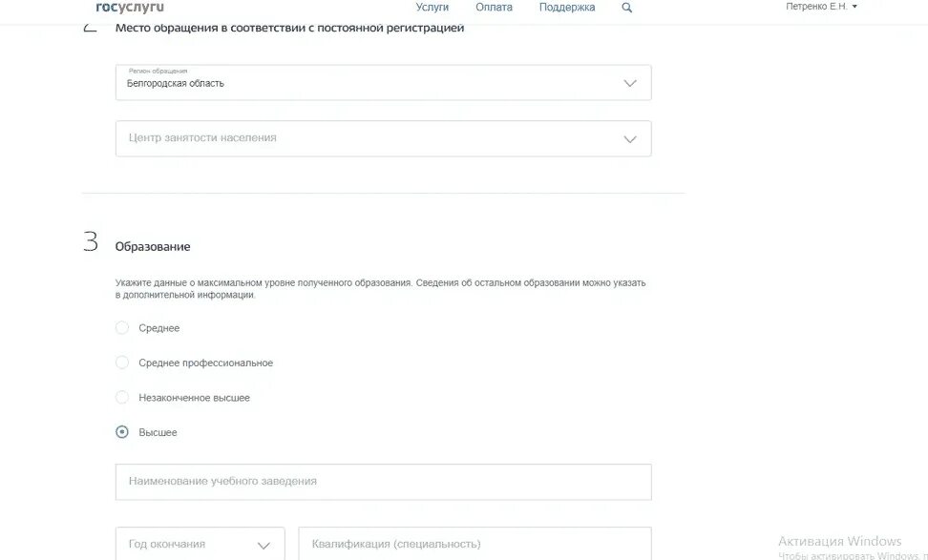The image size is (928, 560).
Task: Open Центр занятости населения dropdown
Action: point(384,138)
